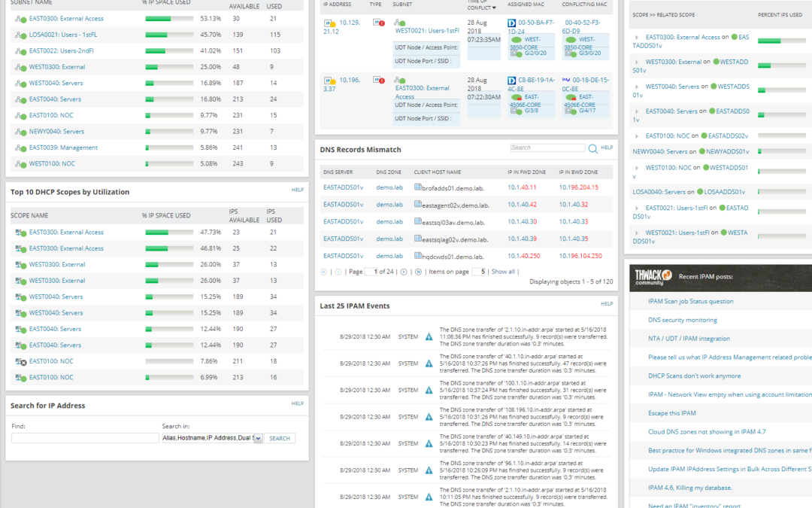This screenshot has height=508, width=812.
Task: Click the DNS Records Mismatch search field
Action: point(547,148)
